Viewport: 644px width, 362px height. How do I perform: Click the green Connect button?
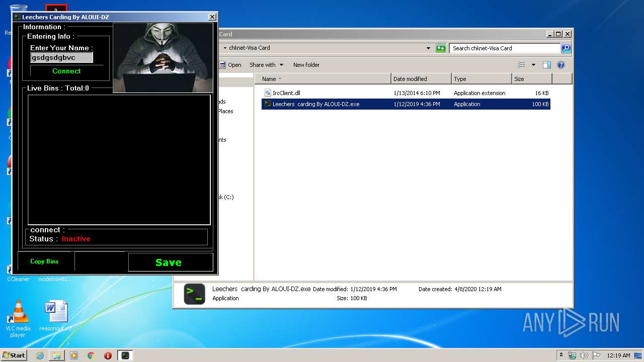66,71
